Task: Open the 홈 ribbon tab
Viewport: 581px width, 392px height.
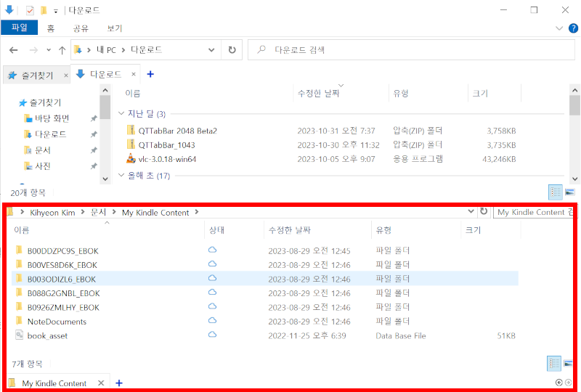Action: pos(51,28)
